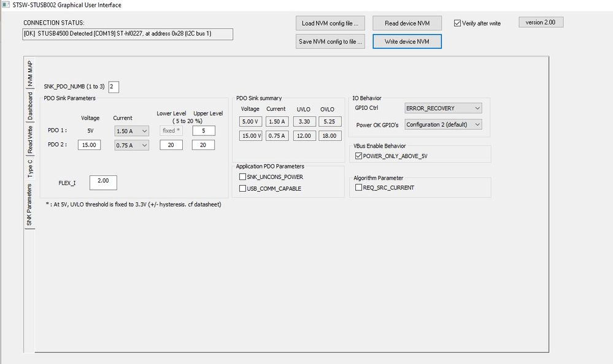Click the version 2.00 button
Image resolution: width=613 pixels, height=364 pixels.
tap(541, 22)
